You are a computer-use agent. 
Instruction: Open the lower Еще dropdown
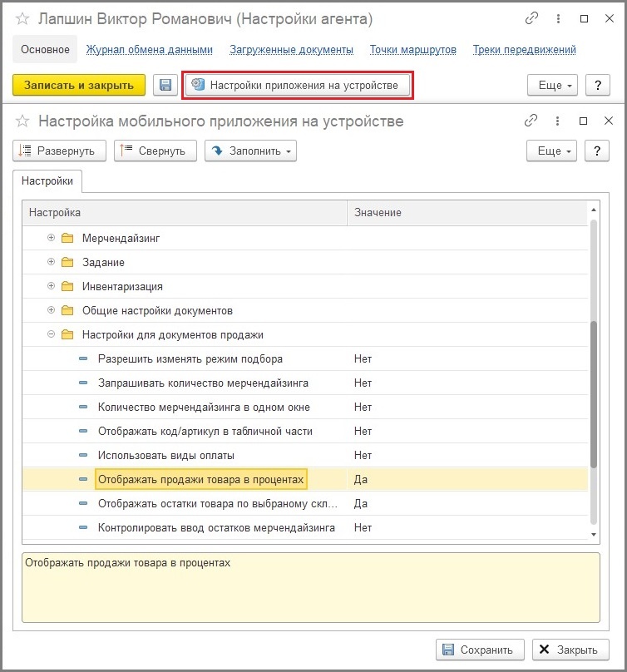point(551,151)
